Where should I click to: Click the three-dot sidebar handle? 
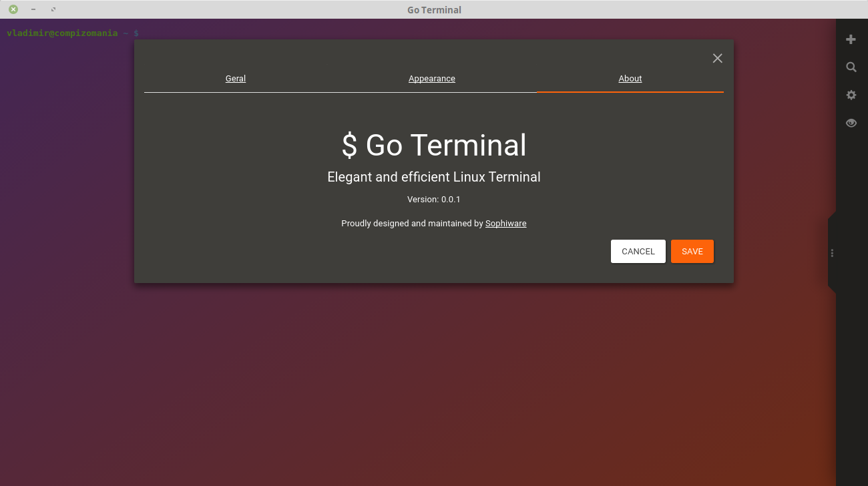click(831, 253)
